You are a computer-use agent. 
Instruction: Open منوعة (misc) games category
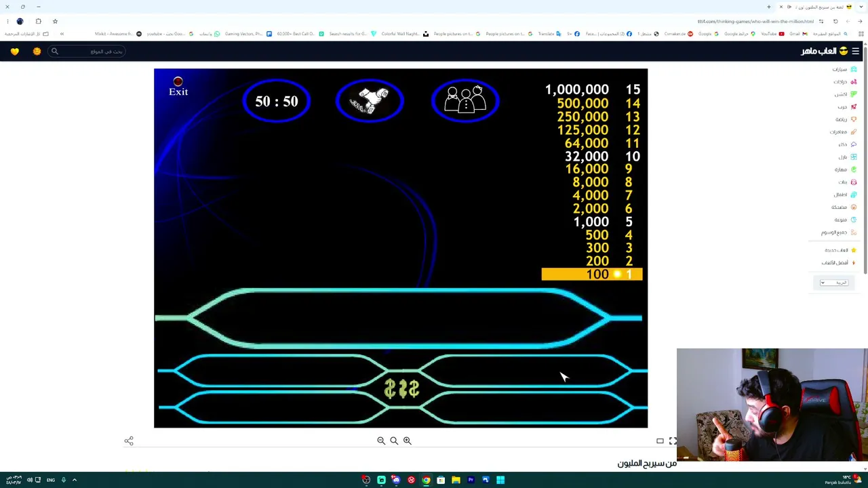pos(845,220)
